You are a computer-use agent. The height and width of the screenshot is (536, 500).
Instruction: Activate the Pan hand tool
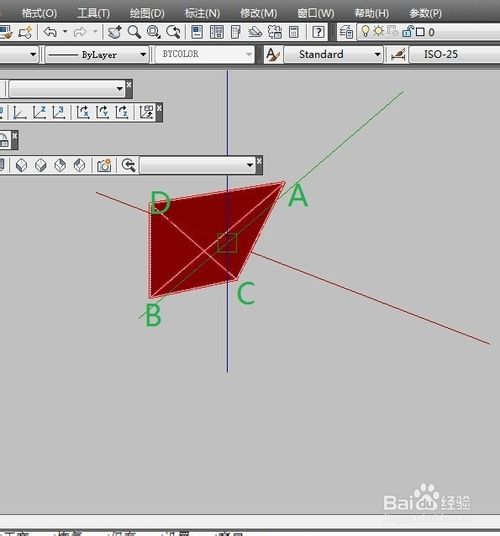[114, 32]
